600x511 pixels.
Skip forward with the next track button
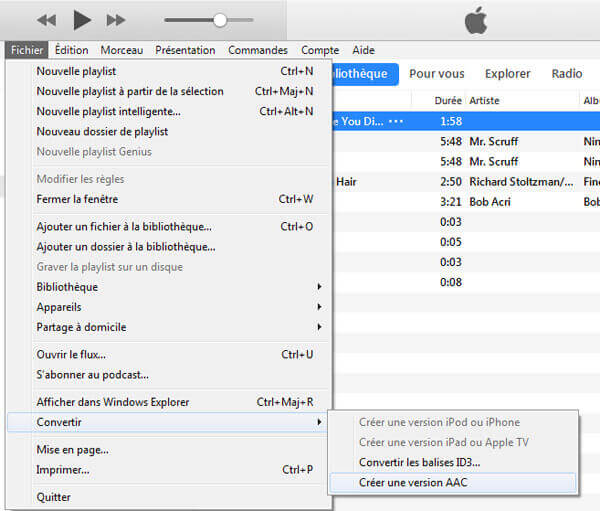[x=116, y=20]
